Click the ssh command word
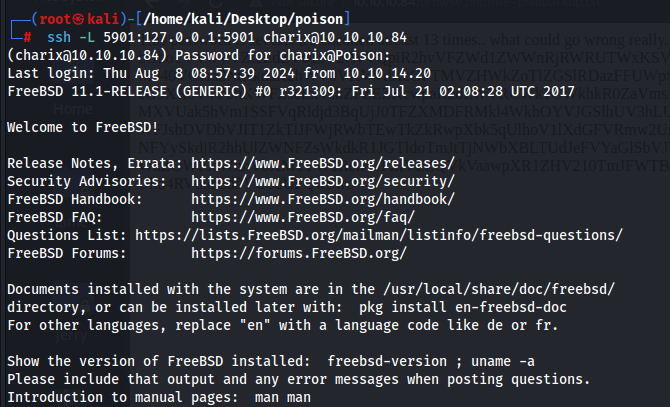This screenshot has height=407, width=670. (x=59, y=38)
